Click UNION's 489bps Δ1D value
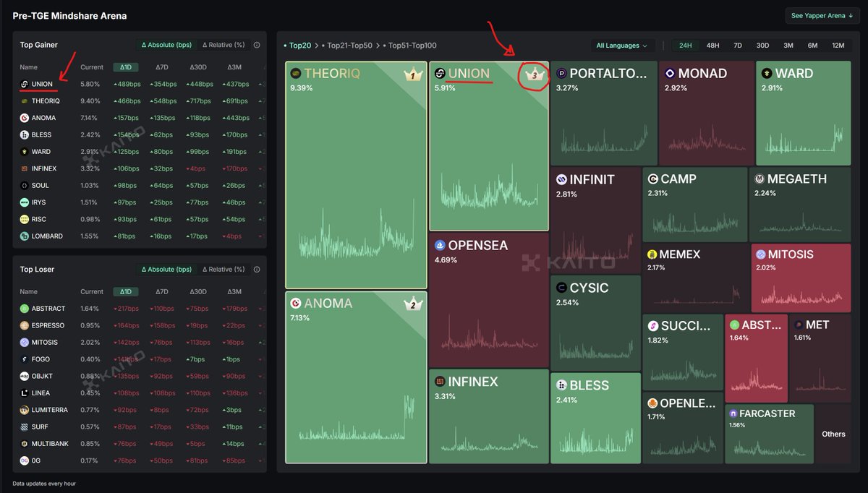Screen dimensions: 868x493 point(126,84)
